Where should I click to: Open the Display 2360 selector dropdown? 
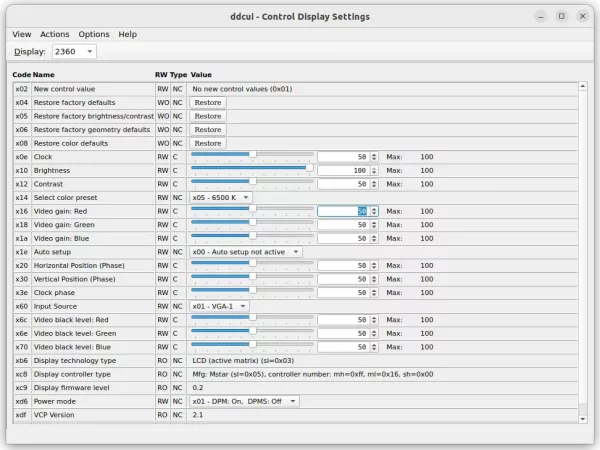pyautogui.click(x=74, y=52)
